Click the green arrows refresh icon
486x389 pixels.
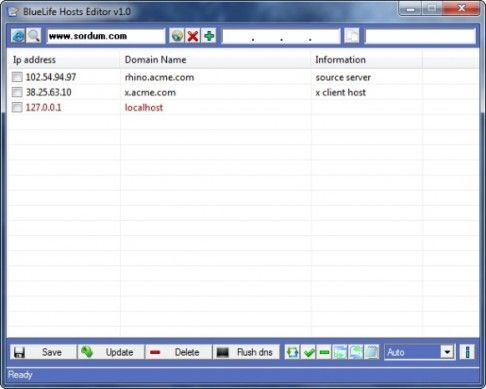click(x=292, y=352)
